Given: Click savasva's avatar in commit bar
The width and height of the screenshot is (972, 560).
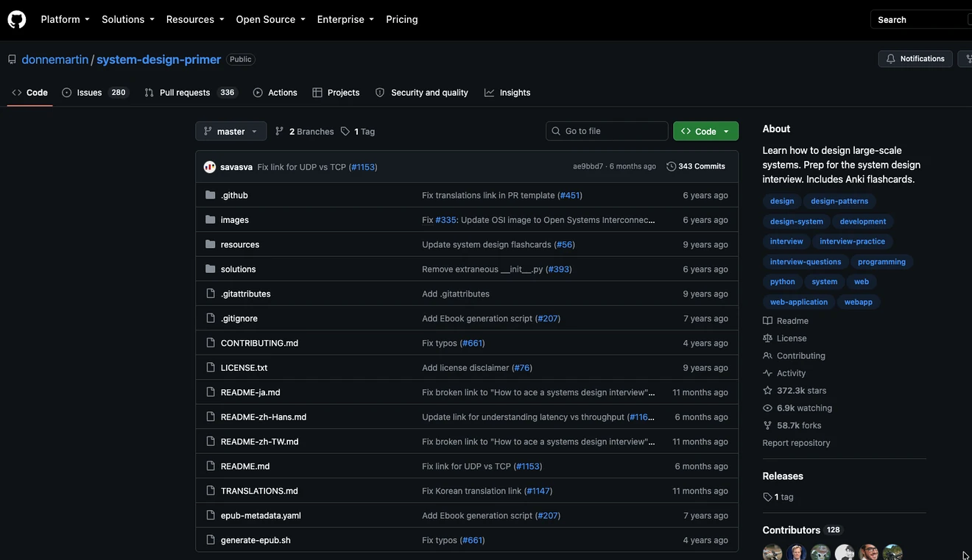Looking at the screenshot, I should point(210,167).
